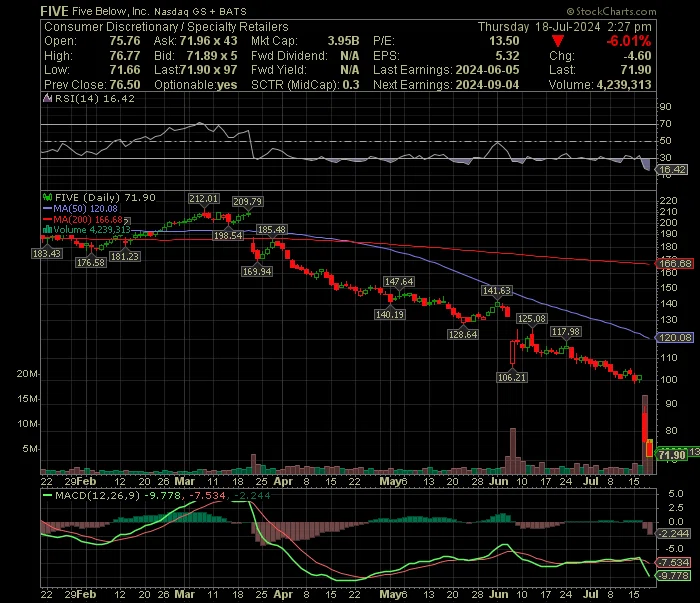Click the 117.98 price label
The image size is (700, 603).
pos(566,332)
